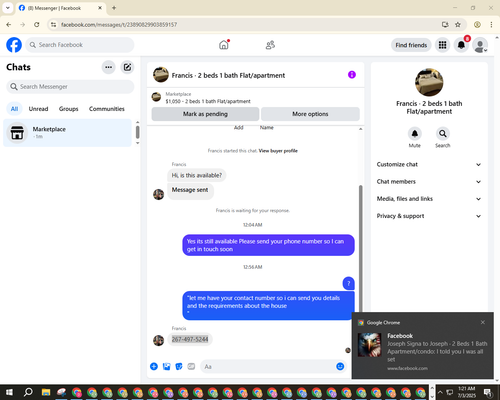Open the Windows action center icon

pyautogui.click(x=488, y=392)
